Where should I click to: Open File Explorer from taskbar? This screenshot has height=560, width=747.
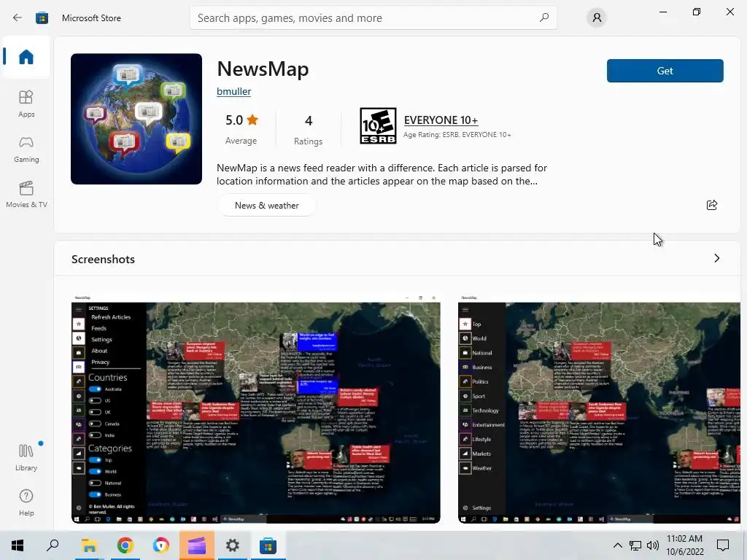click(x=89, y=545)
